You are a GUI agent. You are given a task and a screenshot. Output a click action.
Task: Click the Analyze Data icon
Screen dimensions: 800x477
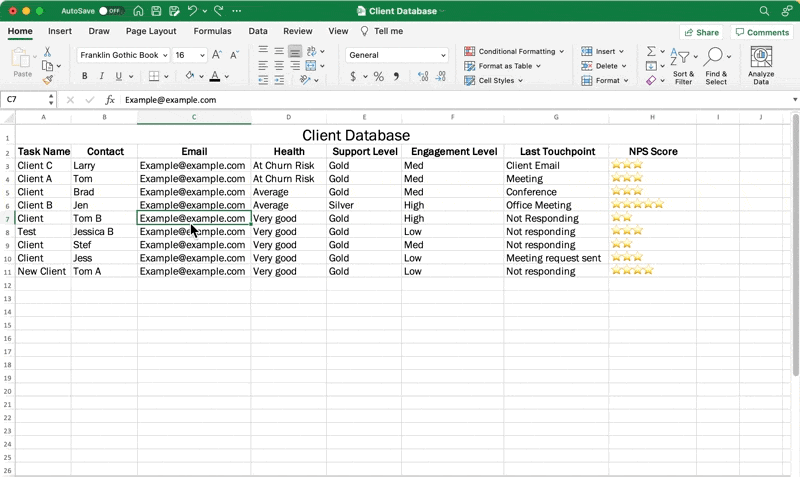pos(760,58)
